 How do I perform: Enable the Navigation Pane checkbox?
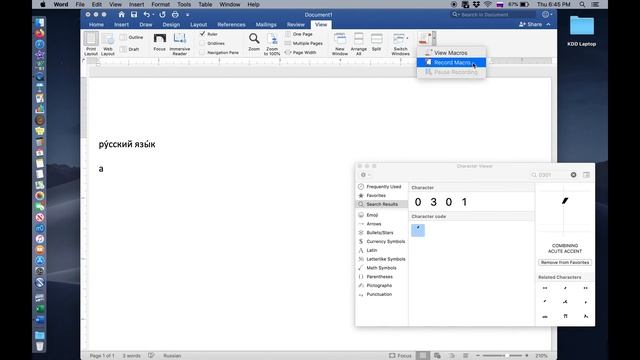click(x=202, y=53)
